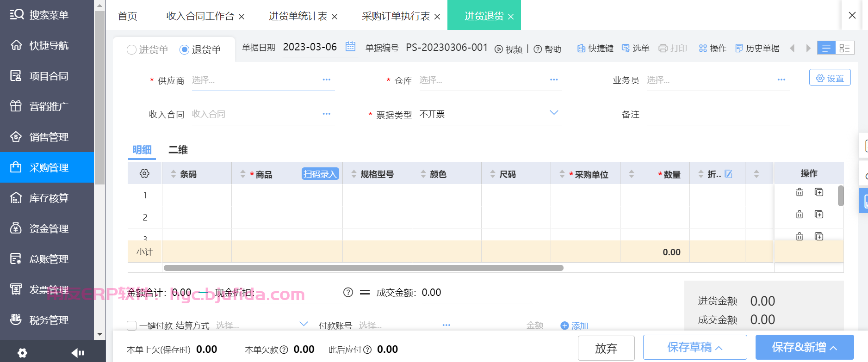The width and height of the screenshot is (868, 362).
Task: Select 采购管理 in the sidebar
Action: 47,167
